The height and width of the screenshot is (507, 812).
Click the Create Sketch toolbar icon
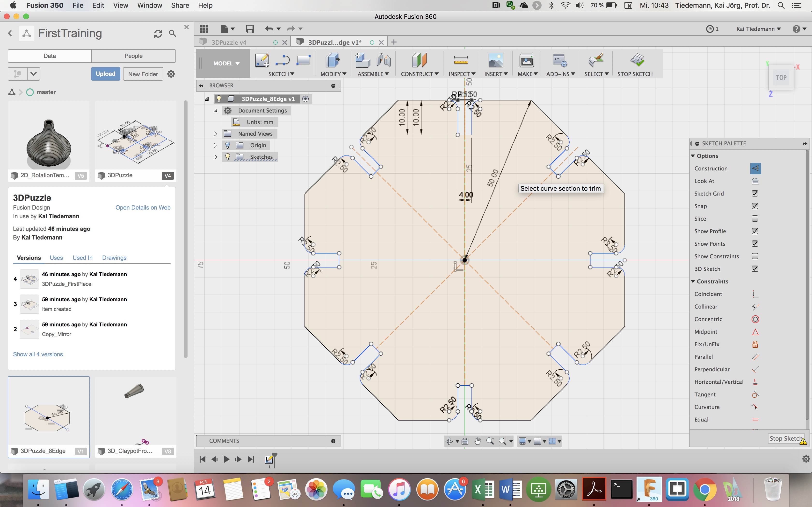click(x=262, y=60)
